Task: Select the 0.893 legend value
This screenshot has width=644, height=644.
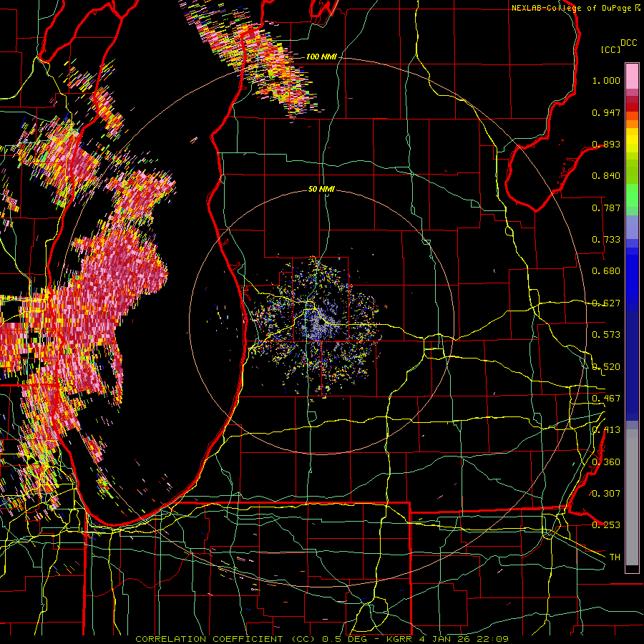Action: tap(606, 144)
